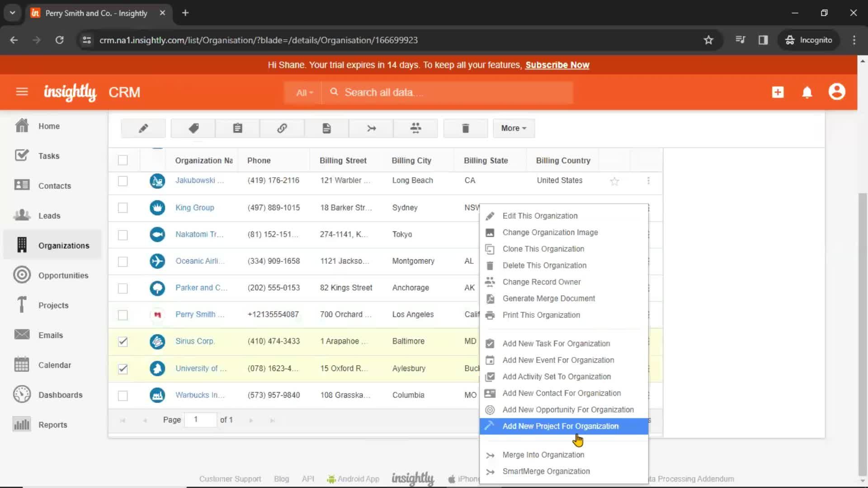Open the Jakubowski row three-dot menu
Viewport: 868px width, 488px height.
tap(648, 181)
